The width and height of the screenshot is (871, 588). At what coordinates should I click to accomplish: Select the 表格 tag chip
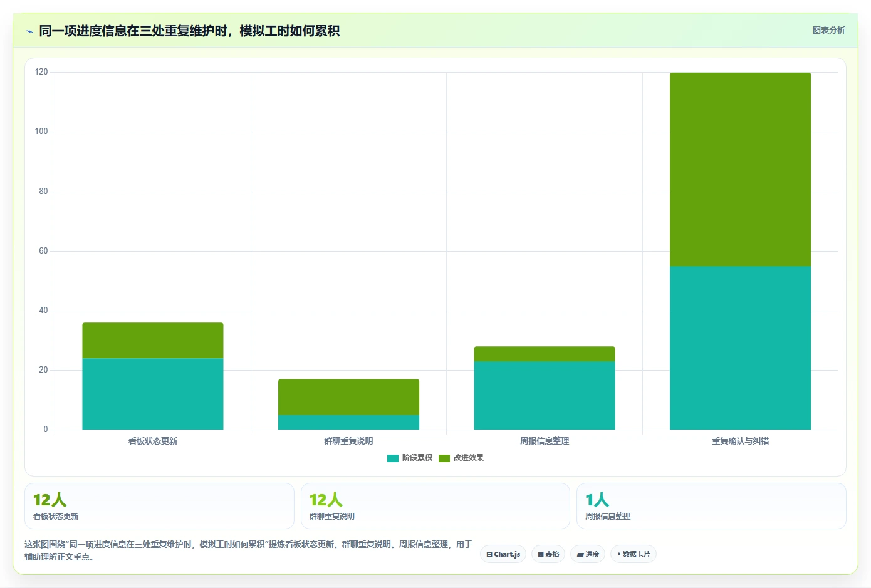[548, 554]
